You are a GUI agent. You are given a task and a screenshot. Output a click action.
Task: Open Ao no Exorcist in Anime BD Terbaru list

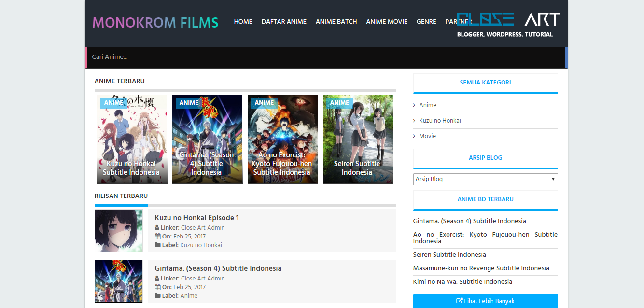pyautogui.click(x=485, y=238)
